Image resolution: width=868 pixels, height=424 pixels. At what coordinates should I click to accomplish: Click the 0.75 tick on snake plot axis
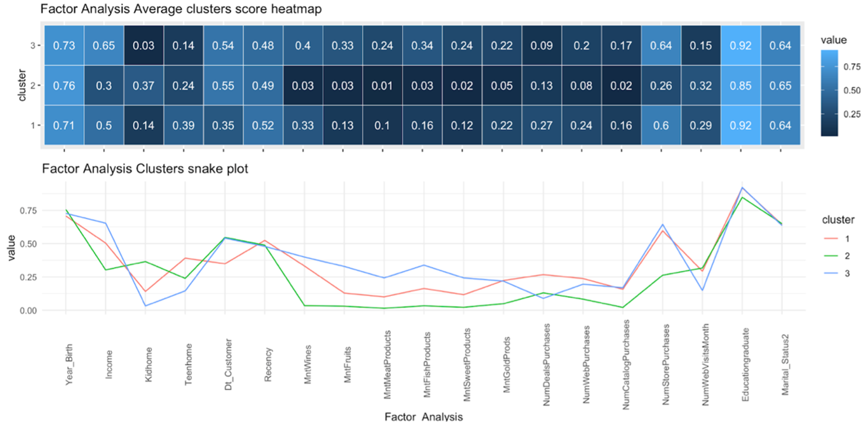[x=28, y=211]
